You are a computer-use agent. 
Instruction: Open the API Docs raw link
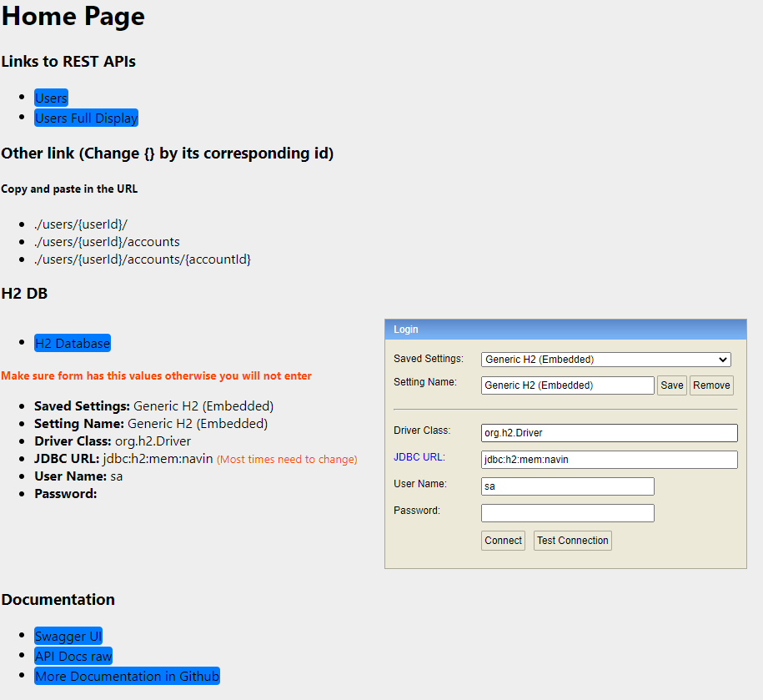pyautogui.click(x=73, y=656)
